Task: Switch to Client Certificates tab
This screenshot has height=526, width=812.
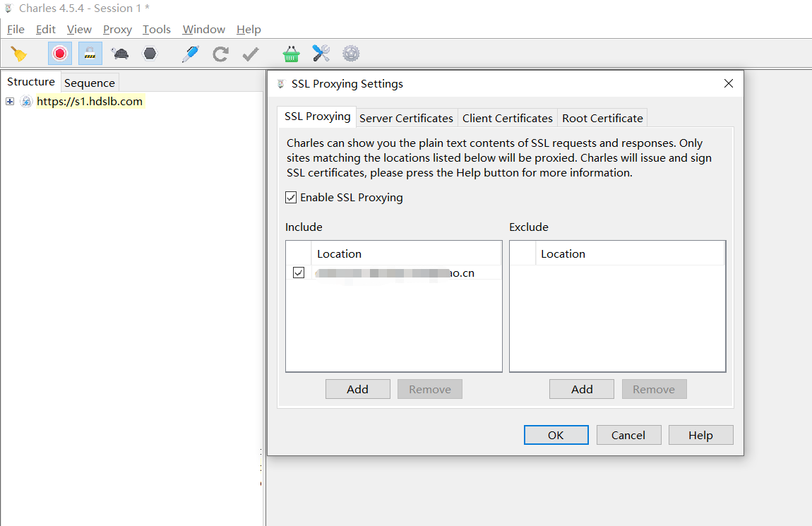Action: tap(508, 118)
